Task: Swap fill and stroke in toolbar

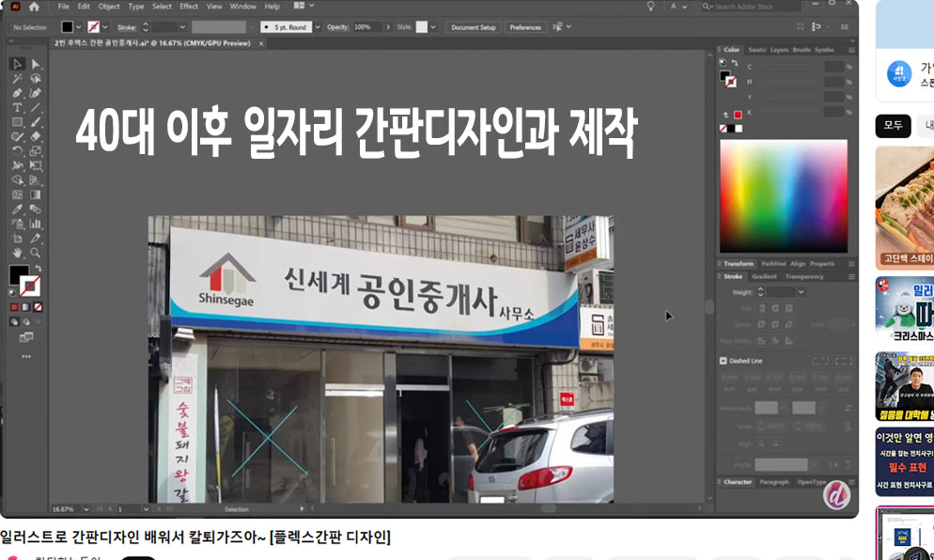Action: [39, 269]
